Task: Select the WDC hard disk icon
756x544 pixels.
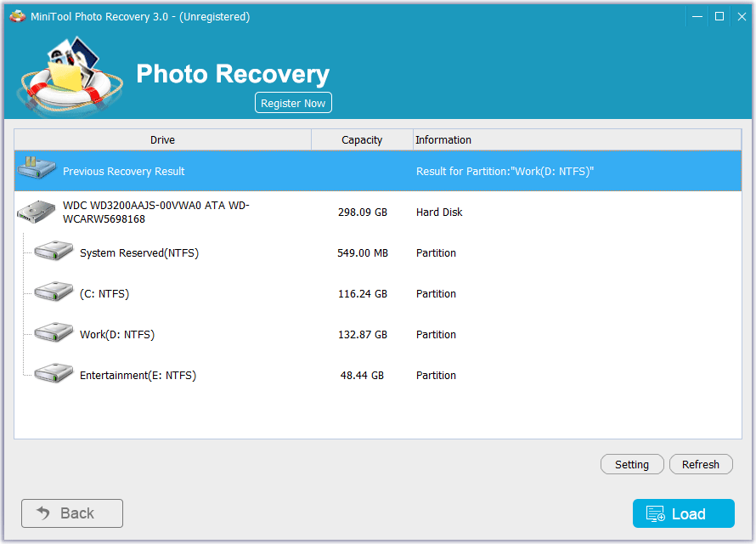Action: tap(37, 212)
